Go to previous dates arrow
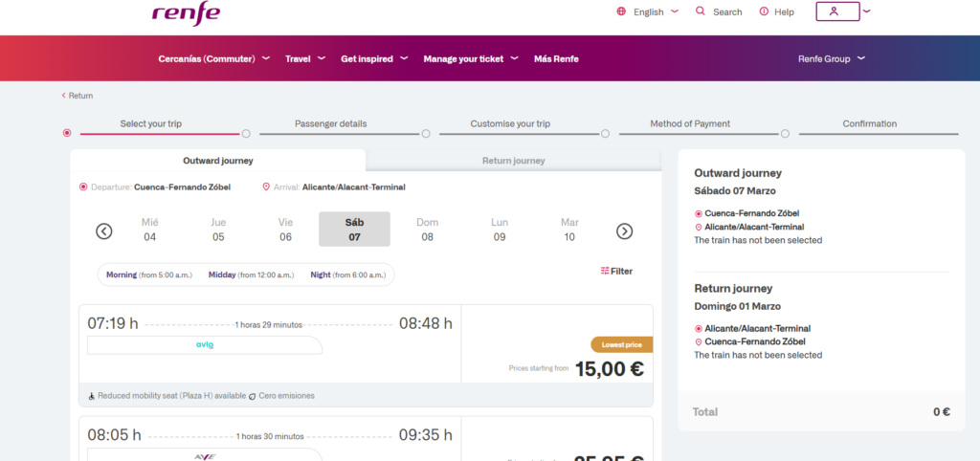Image resolution: width=980 pixels, height=461 pixels. [x=104, y=230]
